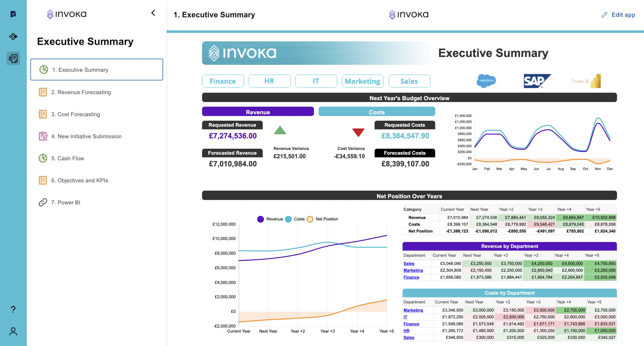The image size is (644, 346).
Task: Click the Revenue by Department header bar
Action: [x=510, y=246]
